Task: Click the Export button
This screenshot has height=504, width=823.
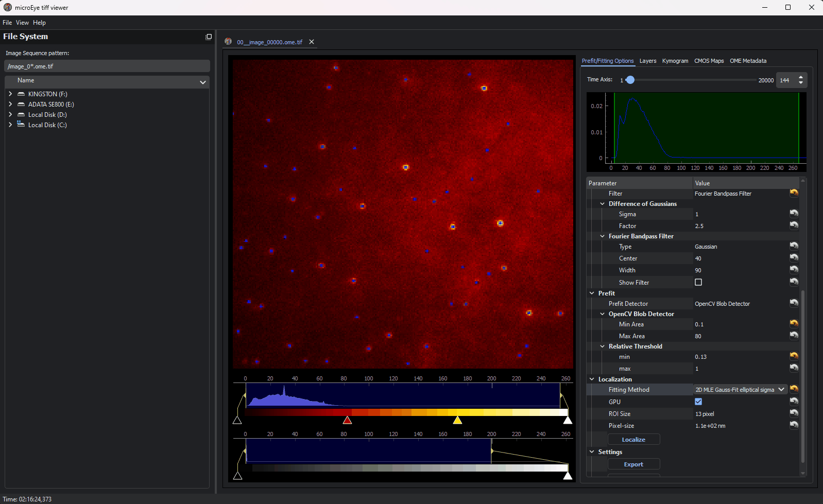Action: [633, 464]
